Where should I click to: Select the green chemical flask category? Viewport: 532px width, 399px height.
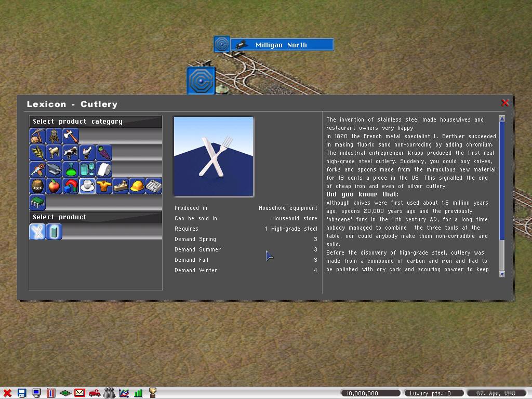(71, 169)
